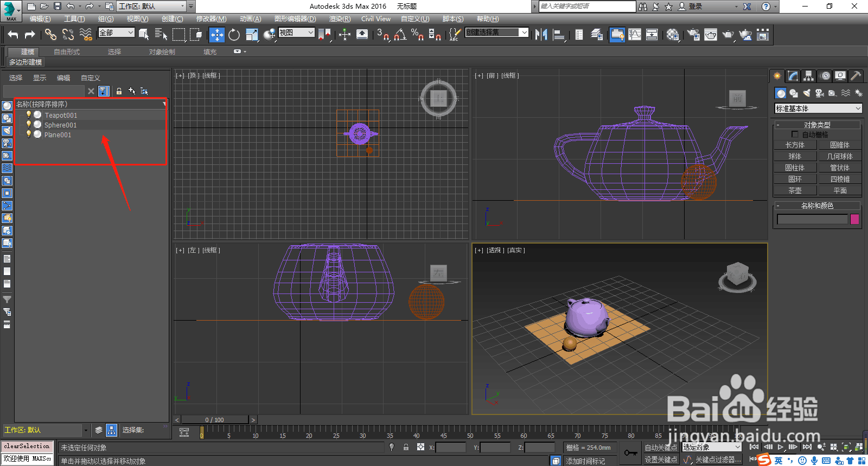This screenshot has height=466, width=868.
Task: Click the time slider 0 / 100 handle
Action: 215,419
